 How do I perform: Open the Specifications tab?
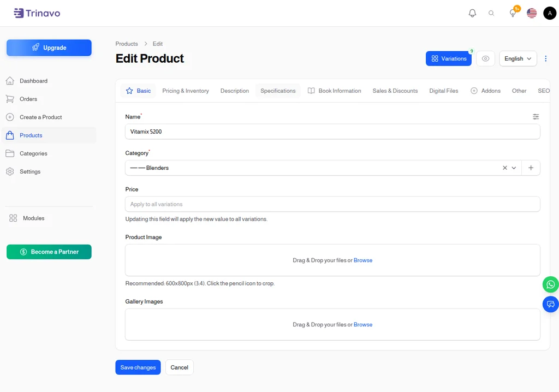[x=278, y=91]
